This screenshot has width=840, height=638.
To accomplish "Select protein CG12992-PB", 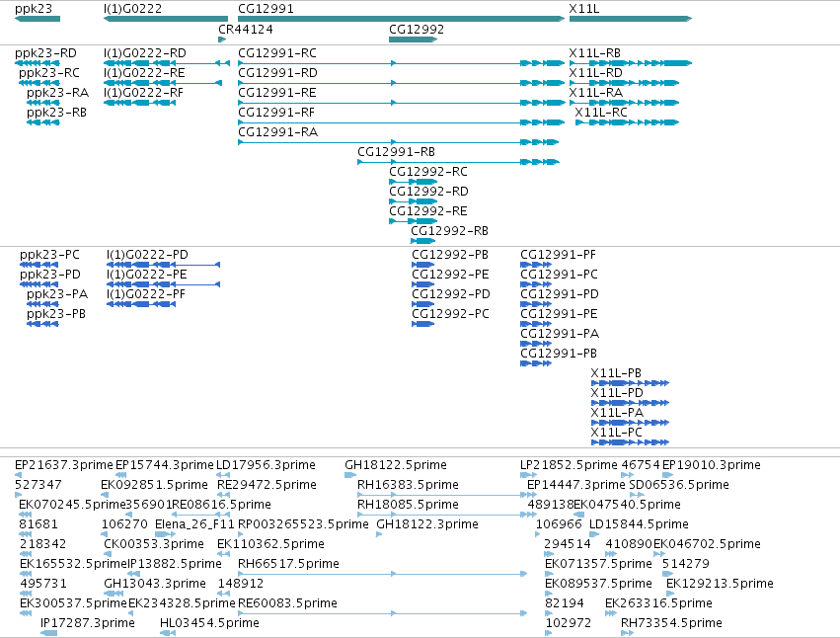I will pyautogui.click(x=423, y=265).
